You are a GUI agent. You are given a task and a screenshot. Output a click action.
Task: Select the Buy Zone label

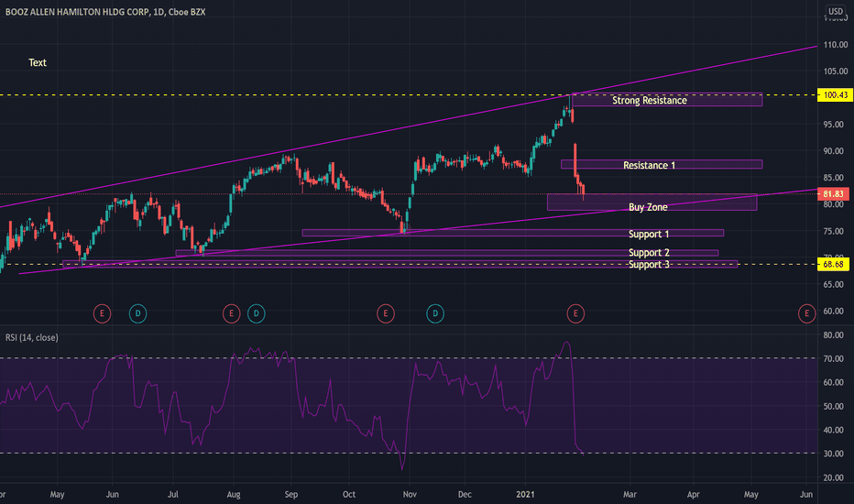648,207
